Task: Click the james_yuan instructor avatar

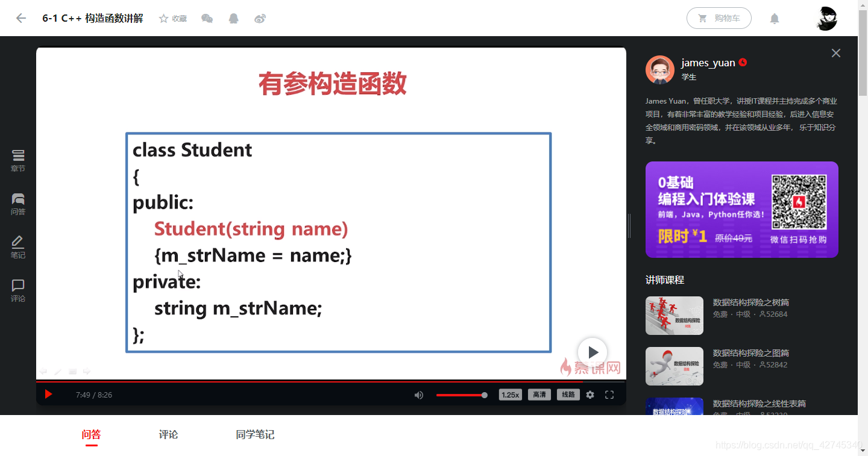Action: coord(660,70)
